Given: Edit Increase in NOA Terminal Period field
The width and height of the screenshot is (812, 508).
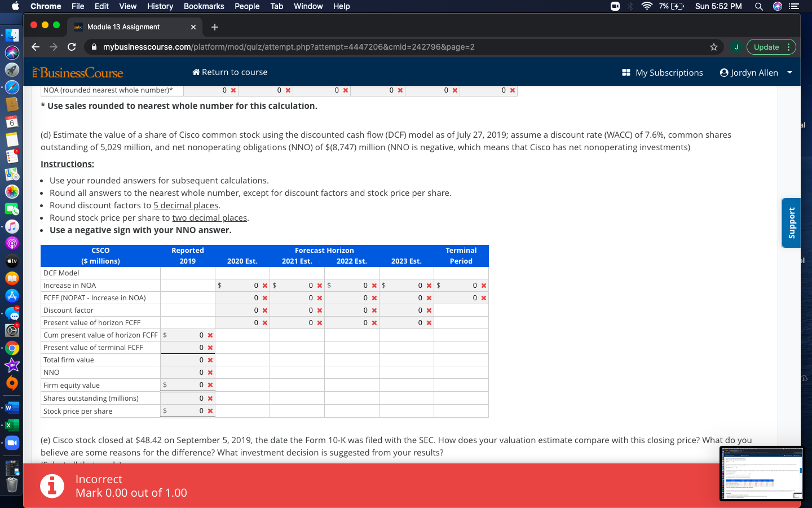Looking at the screenshot, I should pos(461,286).
